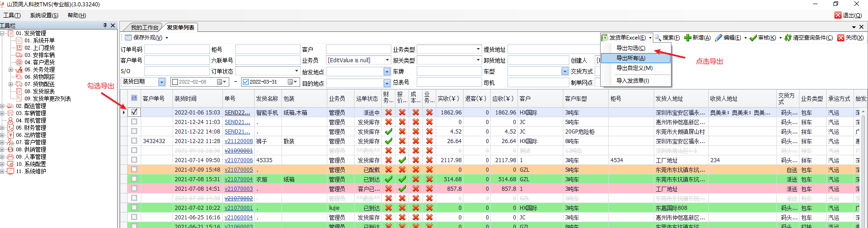Screen dimensions: 868x228
Task: Click the 新增(A) add button
Action: pos(697,38)
